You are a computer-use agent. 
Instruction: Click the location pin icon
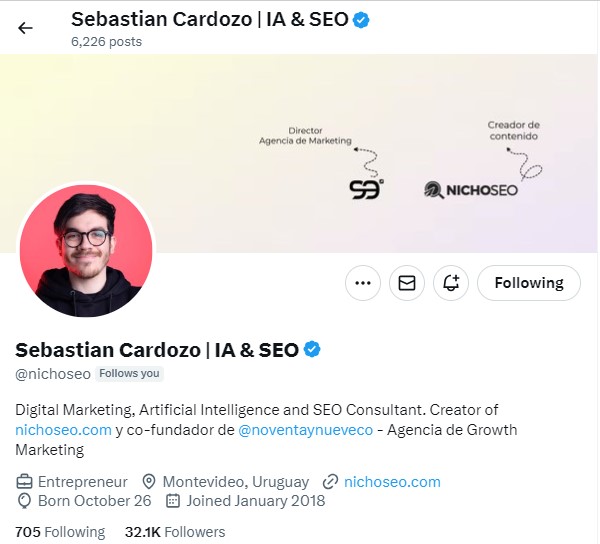pos(150,482)
